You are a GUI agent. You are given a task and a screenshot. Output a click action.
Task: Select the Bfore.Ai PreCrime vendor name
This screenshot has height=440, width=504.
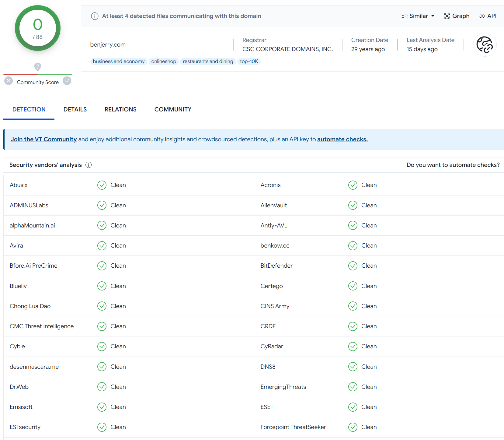pos(33,266)
